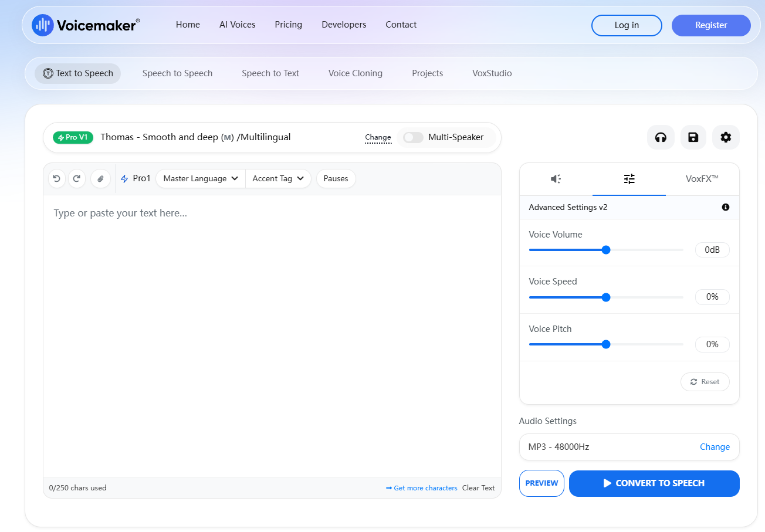Click the floppy disk save icon
The height and width of the screenshot is (532, 765).
[693, 137]
